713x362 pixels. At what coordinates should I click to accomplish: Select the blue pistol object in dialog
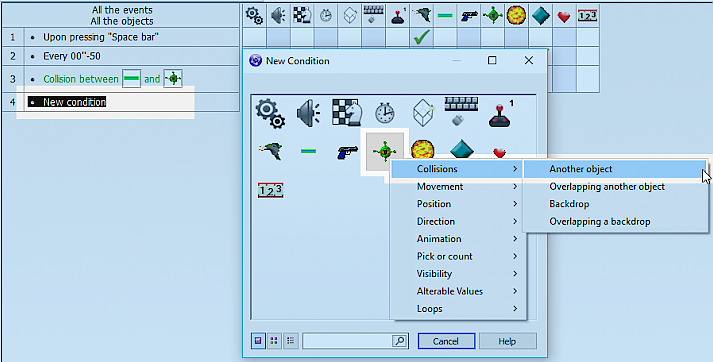347,151
